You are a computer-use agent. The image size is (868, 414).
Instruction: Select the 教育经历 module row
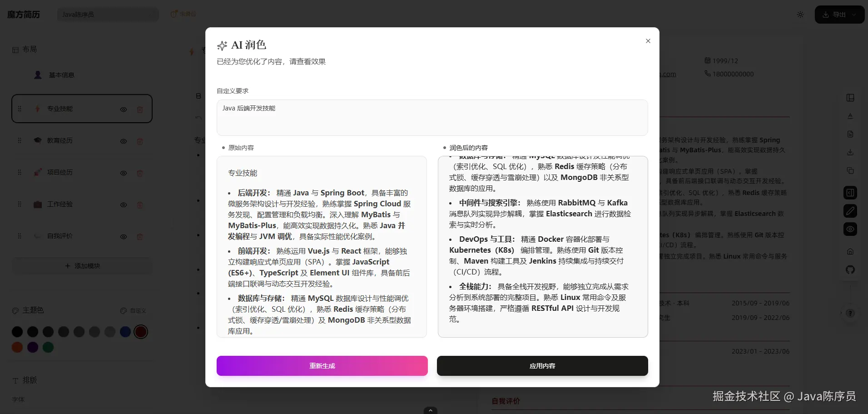pyautogui.click(x=82, y=141)
